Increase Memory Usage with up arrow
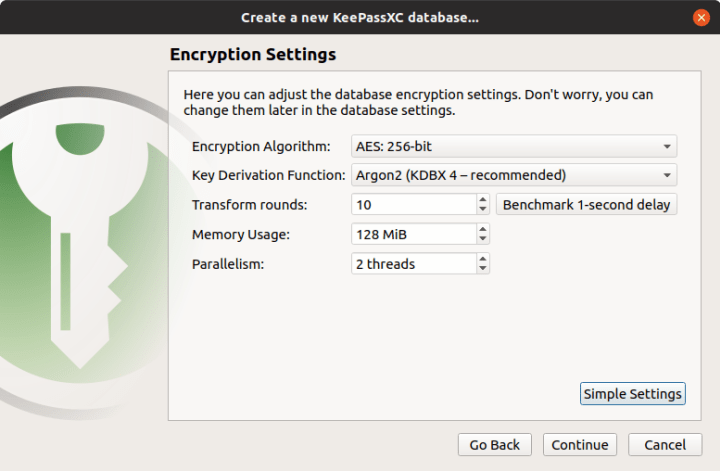The height and width of the screenshot is (471, 720). 483,229
